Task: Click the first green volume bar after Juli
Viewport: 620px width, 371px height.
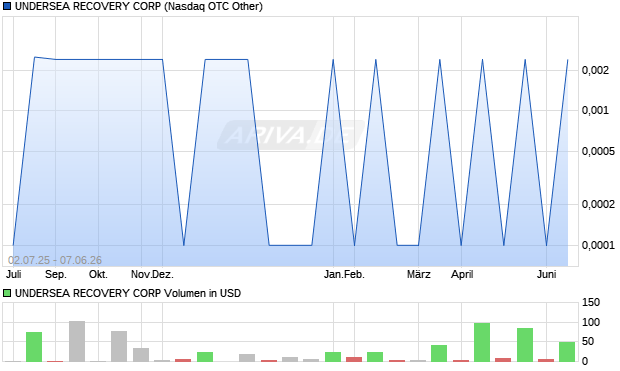Action: coord(34,347)
